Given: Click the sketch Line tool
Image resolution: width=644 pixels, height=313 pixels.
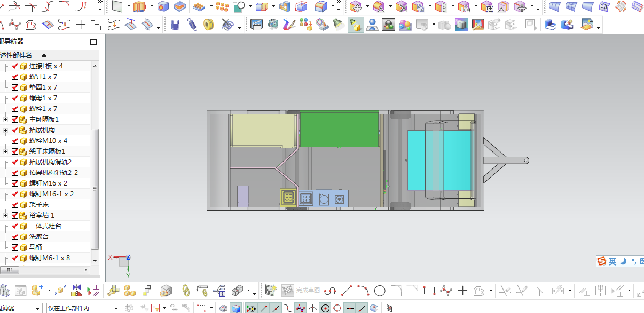Looking at the screenshot, I should pos(347,291).
